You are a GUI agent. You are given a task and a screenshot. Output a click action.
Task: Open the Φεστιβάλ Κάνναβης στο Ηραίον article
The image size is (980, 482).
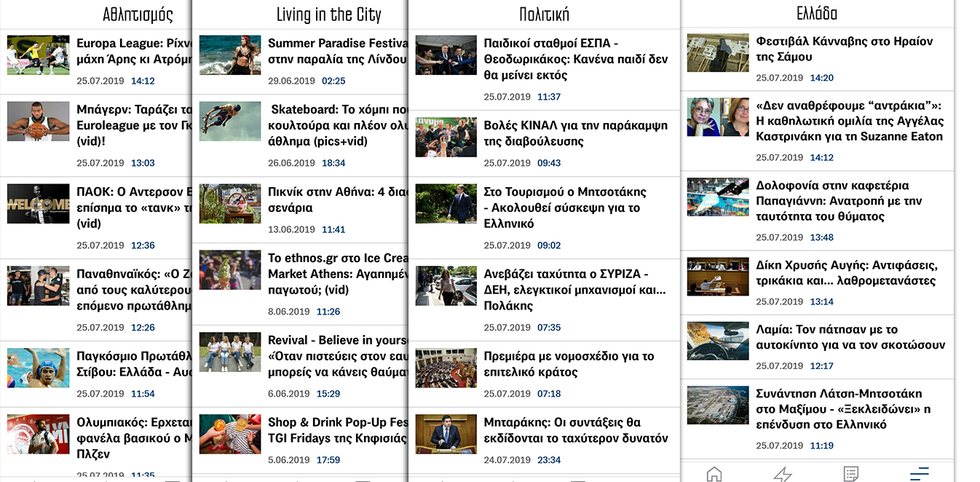(x=844, y=49)
